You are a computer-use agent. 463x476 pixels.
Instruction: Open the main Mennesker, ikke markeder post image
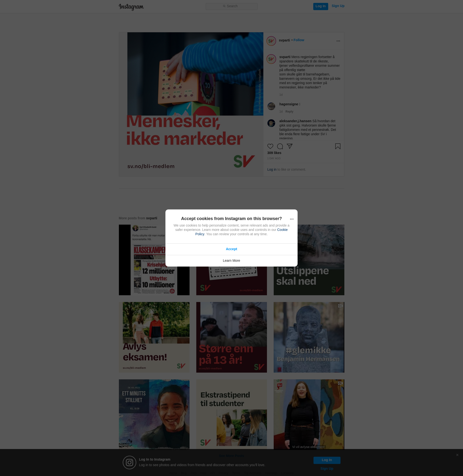coord(191,104)
